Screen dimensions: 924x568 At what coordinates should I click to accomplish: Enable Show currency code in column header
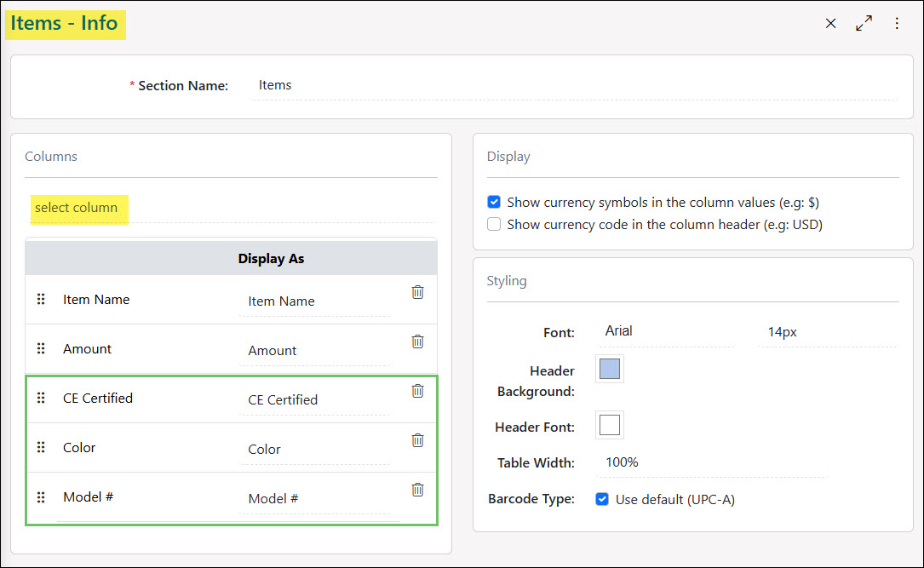[x=494, y=225]
